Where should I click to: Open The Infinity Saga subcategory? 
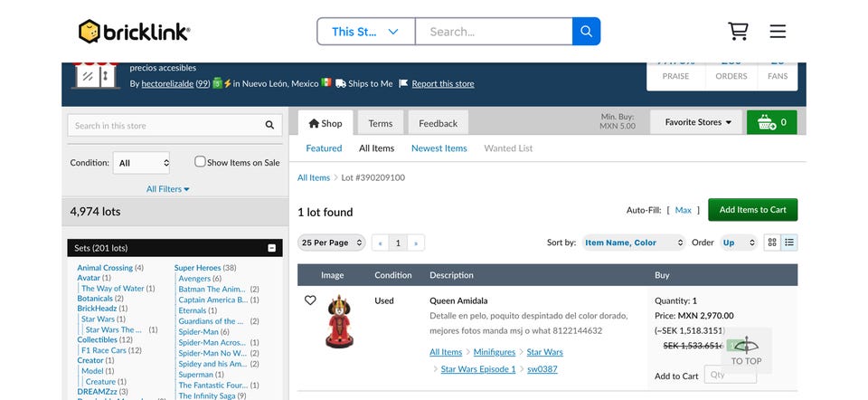[x=206, y=395]
